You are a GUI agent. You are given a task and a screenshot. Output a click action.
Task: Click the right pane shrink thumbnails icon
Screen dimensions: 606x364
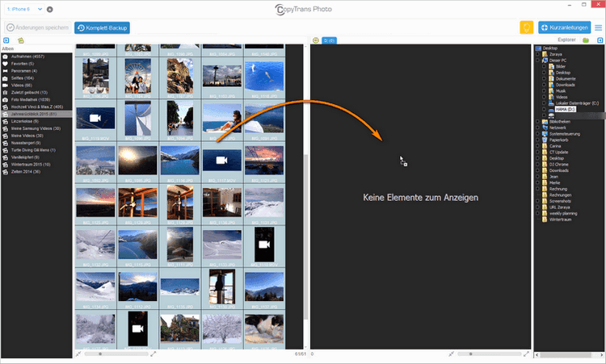[452, 354]
